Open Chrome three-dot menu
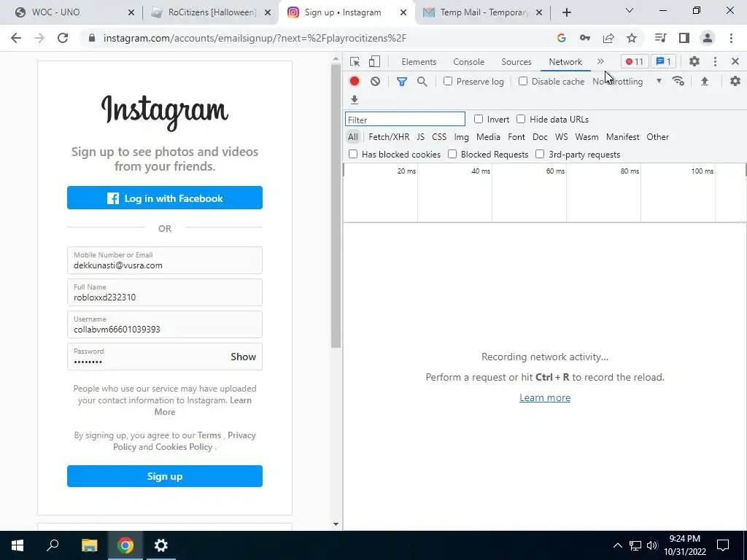The width and height of the screenshot is (747, 560). 731,38
